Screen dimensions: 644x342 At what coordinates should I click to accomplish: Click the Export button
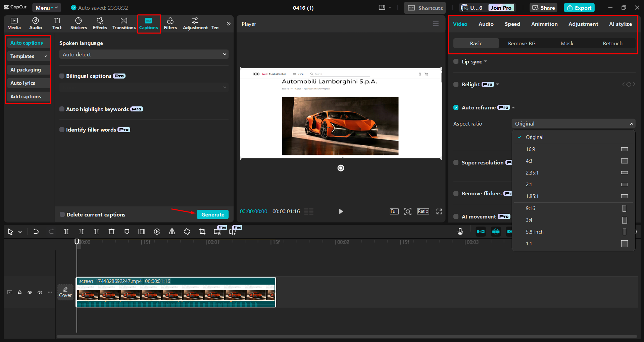(x=579, y=8)
